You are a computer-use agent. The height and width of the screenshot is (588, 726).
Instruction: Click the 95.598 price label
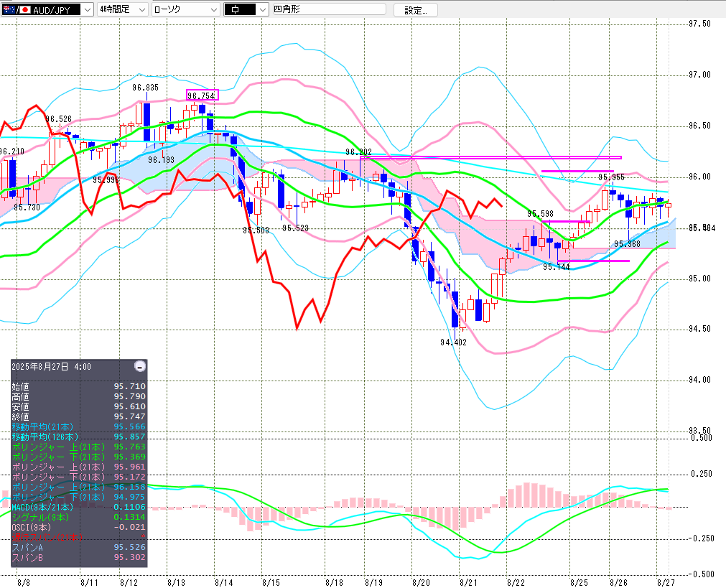click(540, 214)
